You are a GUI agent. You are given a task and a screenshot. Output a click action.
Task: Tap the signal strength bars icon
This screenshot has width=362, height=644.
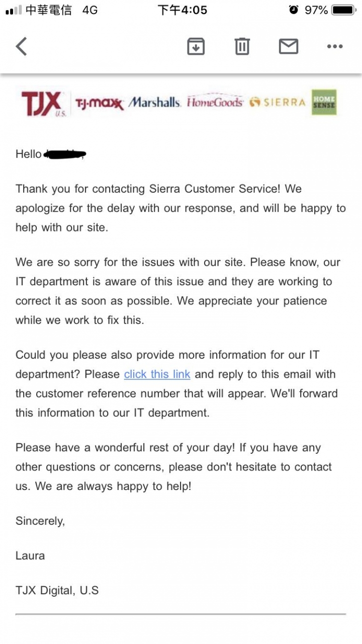(x=13, y=10)
